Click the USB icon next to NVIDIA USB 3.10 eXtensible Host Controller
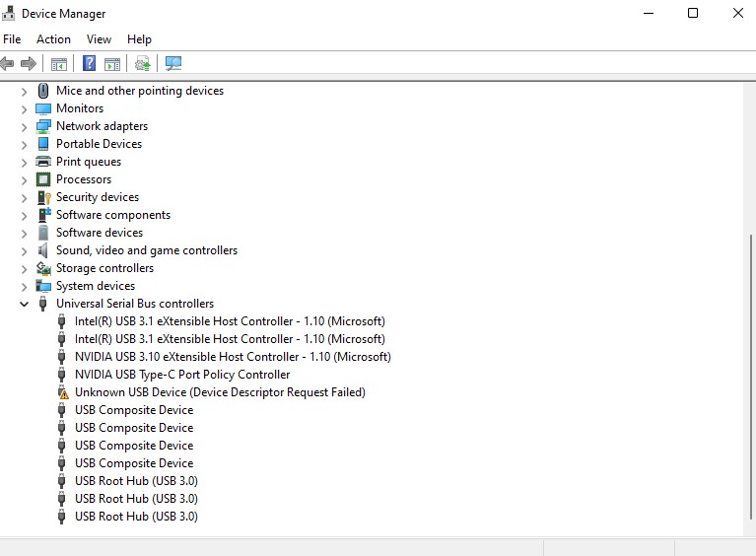Viewport: 756px width, 556px height. pyautogui.click(x=62, y=357)
